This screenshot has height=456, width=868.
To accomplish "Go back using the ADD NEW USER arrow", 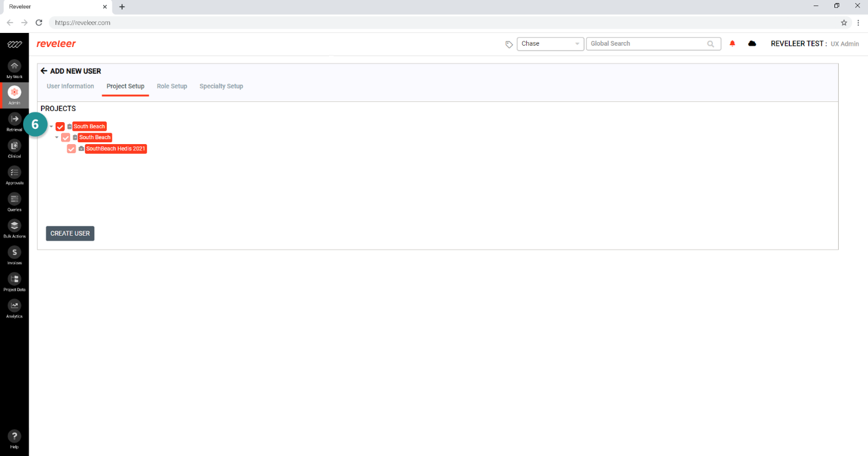I will [44, 71].
